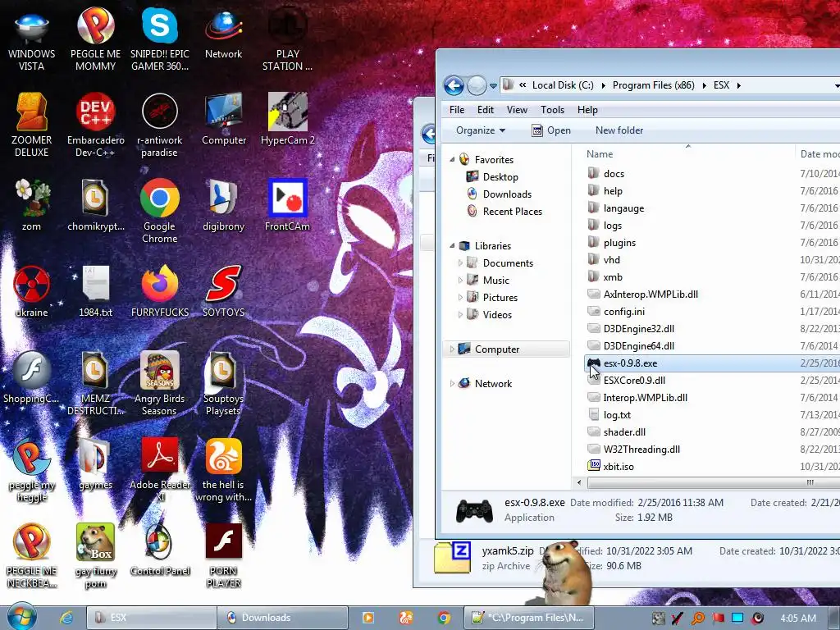Select the Adobe Reader XI desktop icon
This screenshot has width=840, height=630.
click(x=160, y=469)
